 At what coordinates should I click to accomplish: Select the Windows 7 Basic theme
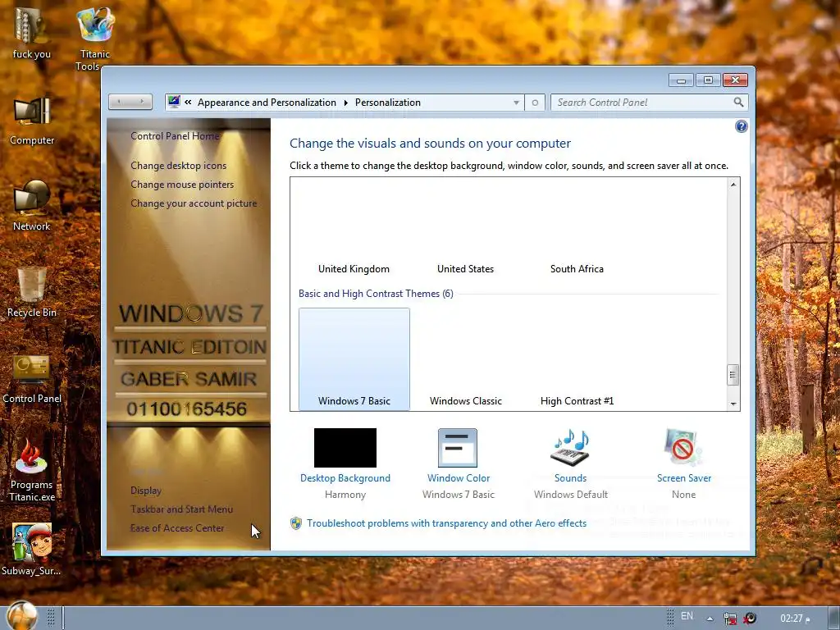tap(354, 359)
